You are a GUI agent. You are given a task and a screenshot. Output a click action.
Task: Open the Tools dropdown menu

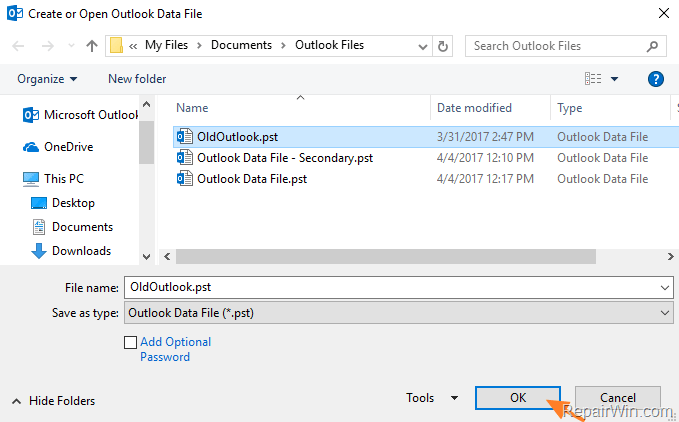[x=432, y=398]
